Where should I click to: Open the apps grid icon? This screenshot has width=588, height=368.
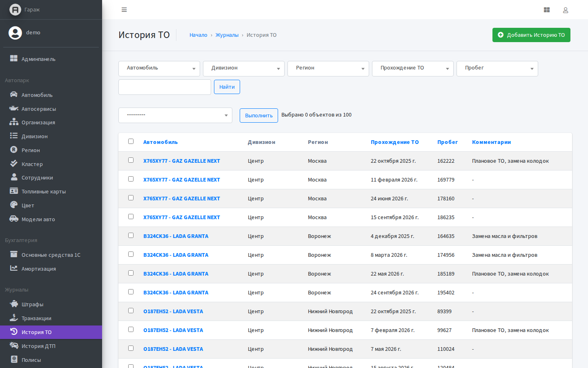[x=547, y=10]
